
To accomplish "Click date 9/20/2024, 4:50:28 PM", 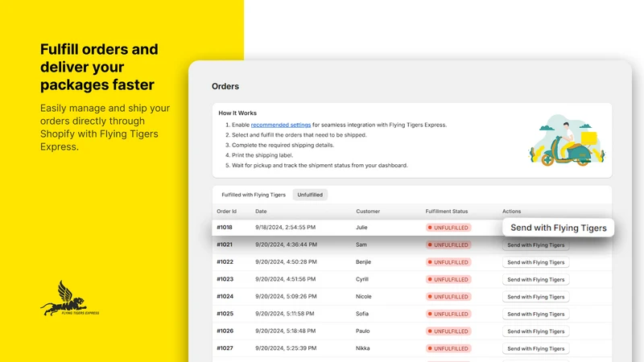I will click(x=286, y=262).
